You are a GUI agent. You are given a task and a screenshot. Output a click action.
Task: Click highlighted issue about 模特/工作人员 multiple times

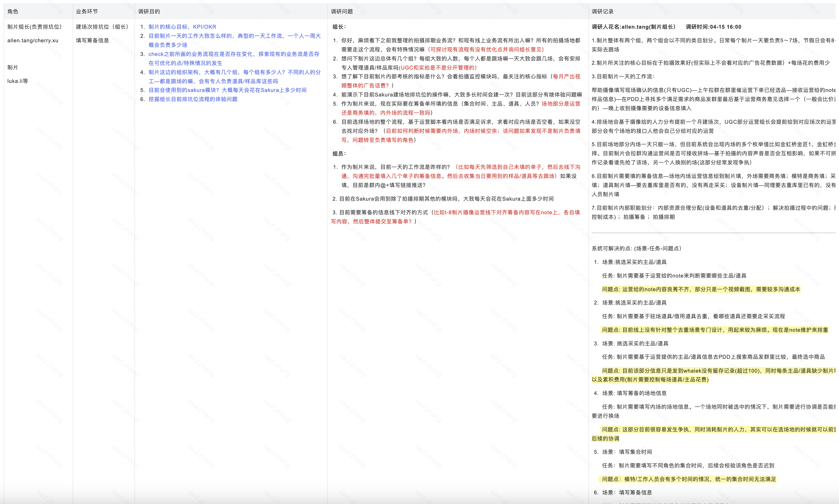click(x=688, y=479)
